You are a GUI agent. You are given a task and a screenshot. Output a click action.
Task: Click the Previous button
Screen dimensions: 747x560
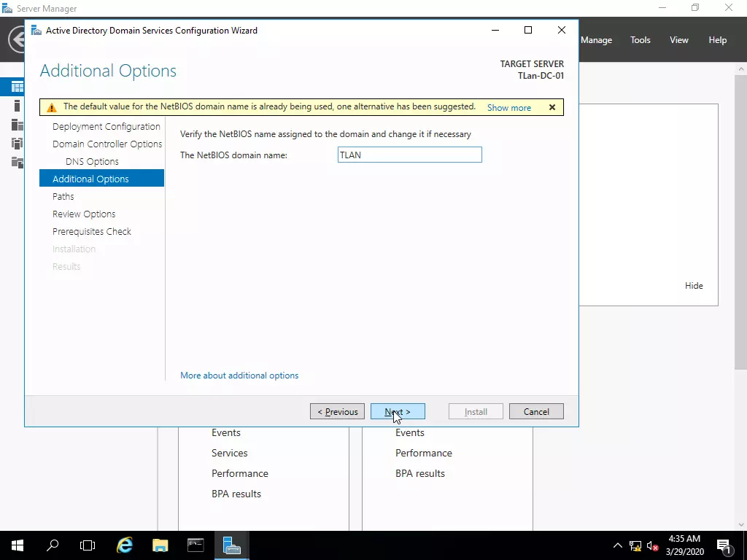337,411
